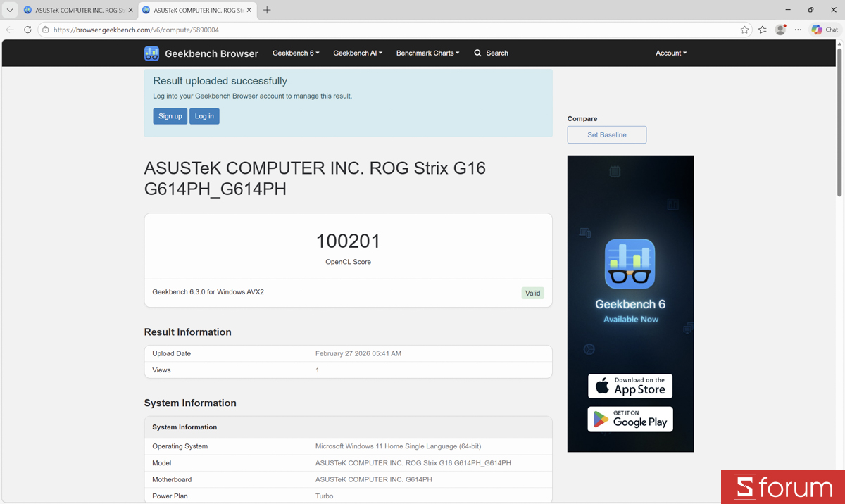Open the Geekbench AI dropdown menu
Image resolution: width=845 pixels, height=504 pixels.
(358, 53)
